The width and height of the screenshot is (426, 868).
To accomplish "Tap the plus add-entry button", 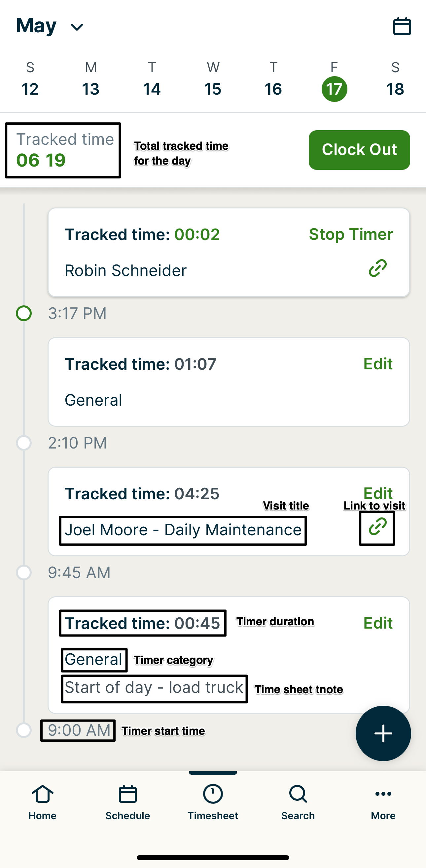I will [383, 733].
